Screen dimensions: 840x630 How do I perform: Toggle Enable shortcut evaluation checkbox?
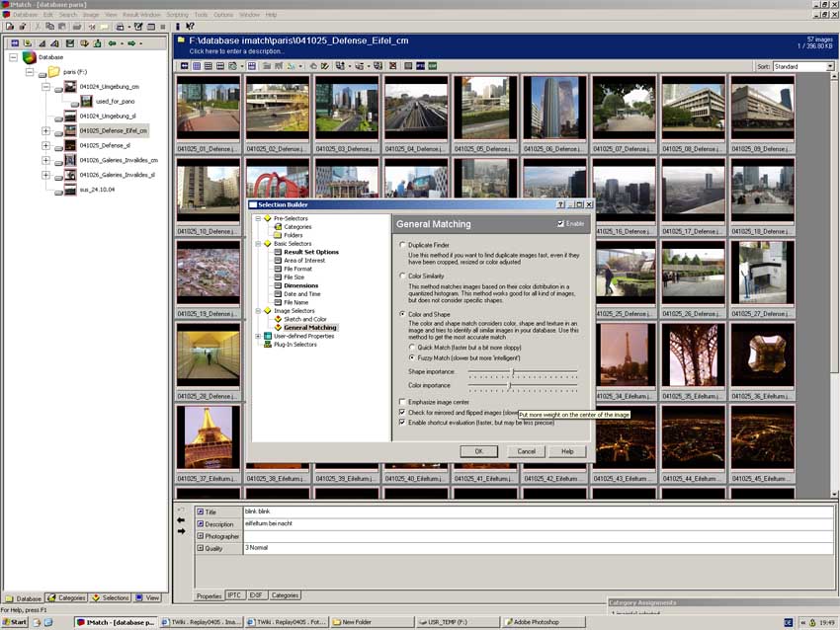[x=402, y=423]
